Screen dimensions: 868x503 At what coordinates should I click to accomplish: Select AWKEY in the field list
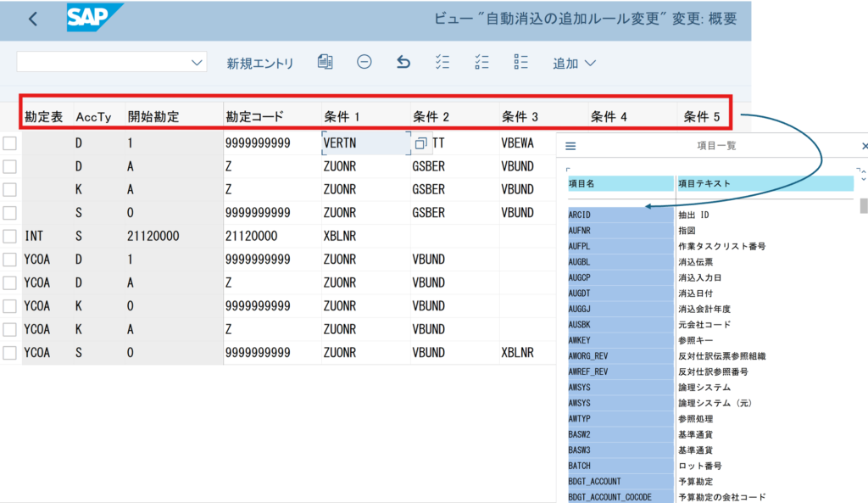click(x=620, y=340)
